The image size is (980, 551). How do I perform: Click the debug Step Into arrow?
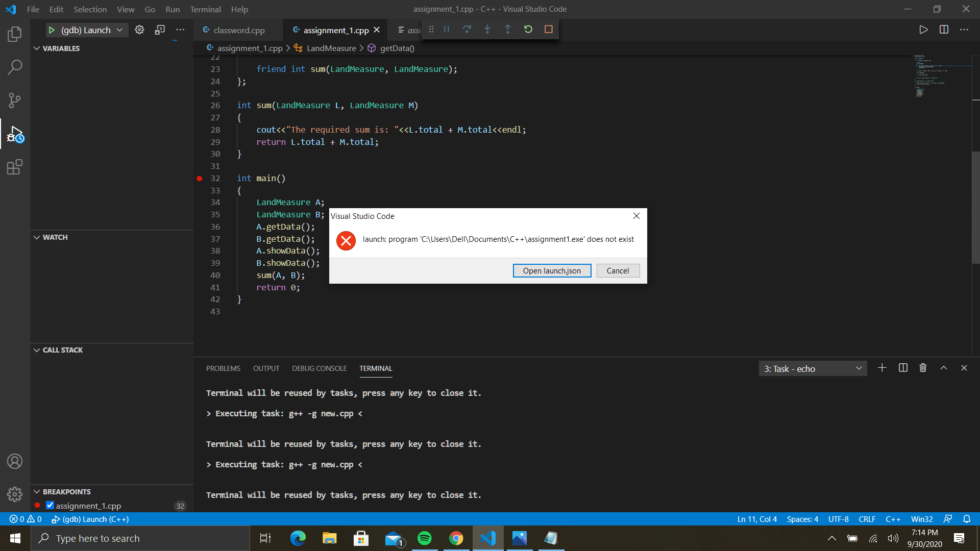pyautogui.click(x=487, y=30)
